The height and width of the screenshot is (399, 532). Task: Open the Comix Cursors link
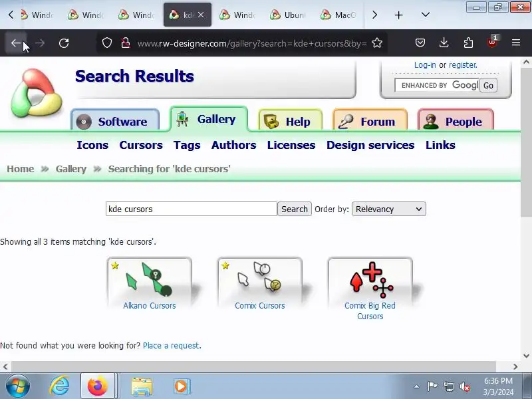[x=259, y=305]
